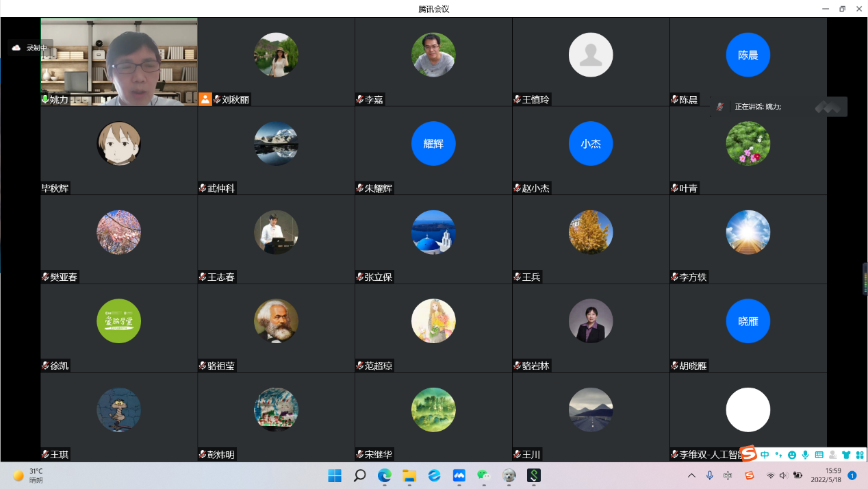Click the cloud recording 录制中 indicator
The height and width of the screenshot is (489, 868).
[x=30, y=47]
